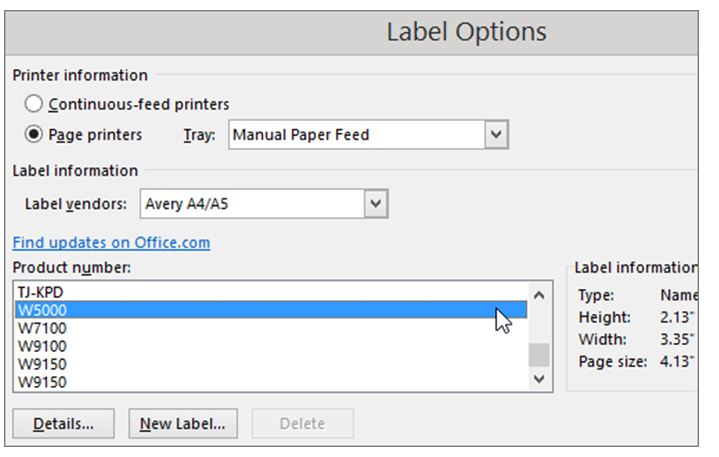Select the Continuous-feed printers radio button
The height and width of the screenshot is (457, 719).
point(34,104)
